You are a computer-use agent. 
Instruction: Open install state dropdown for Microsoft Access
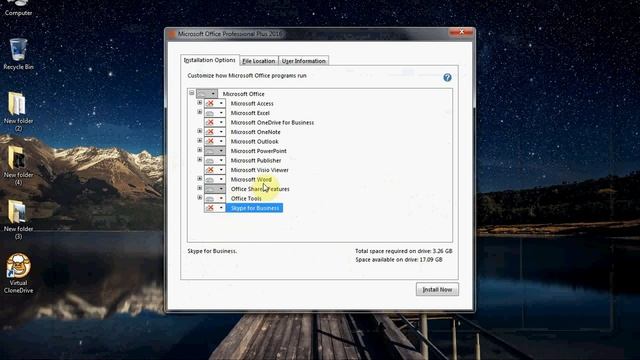215,103
